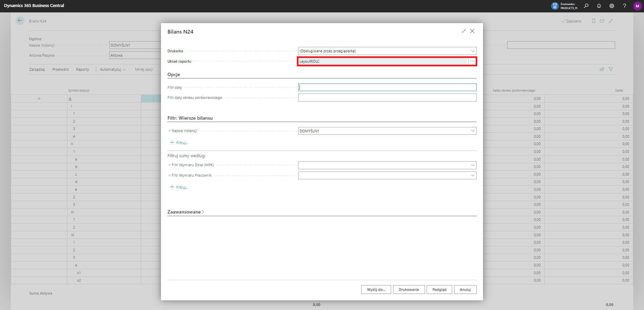The height and width of the screenshot is (310, 644).
Task: Expand the Nazwa instancji DOMYŚLNY dropdown
Action: (x=473, y=131)
